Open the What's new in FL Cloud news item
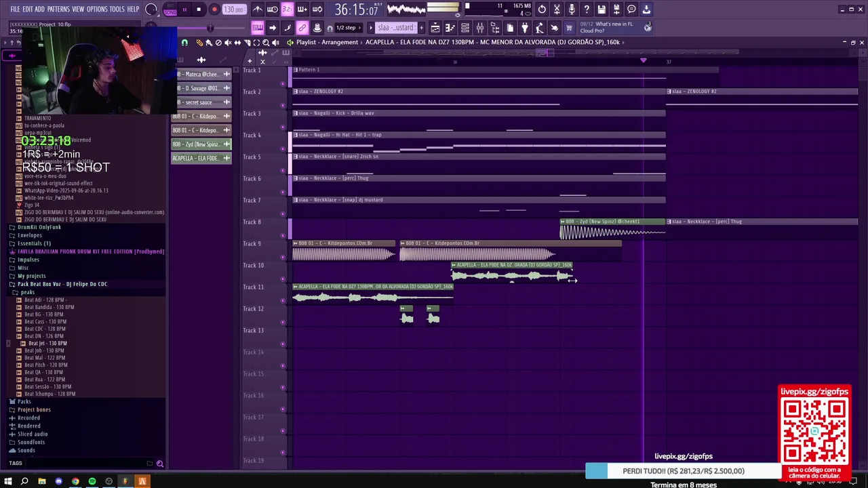The height and width of the screenshot is (488, 868). tap(616, 28)
